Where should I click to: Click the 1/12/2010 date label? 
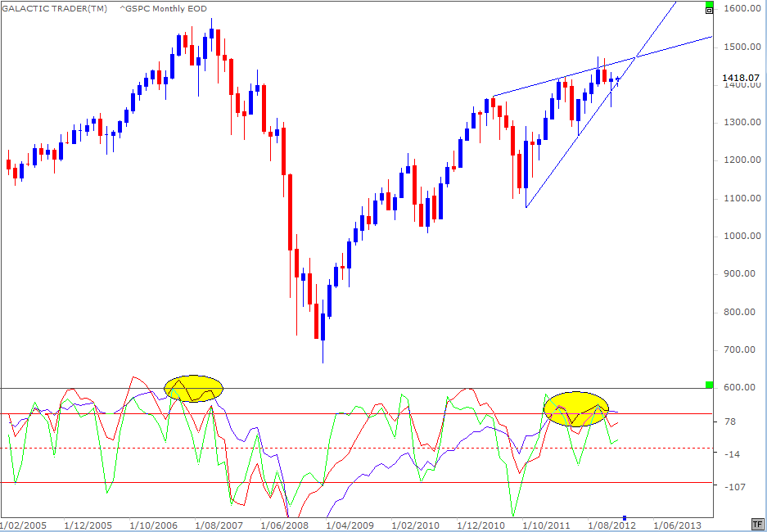point(481,525)
